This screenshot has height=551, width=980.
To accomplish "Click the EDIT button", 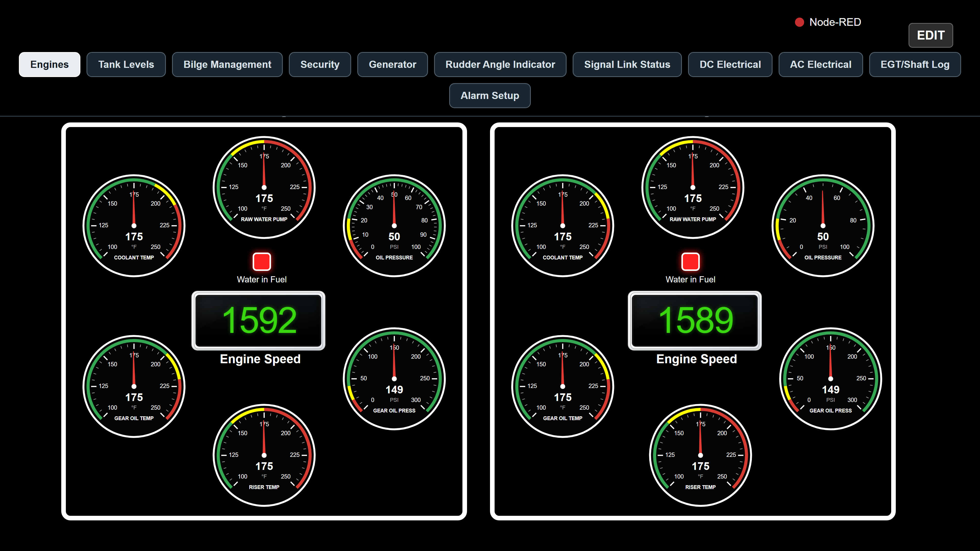I will [x=930, y=35].
